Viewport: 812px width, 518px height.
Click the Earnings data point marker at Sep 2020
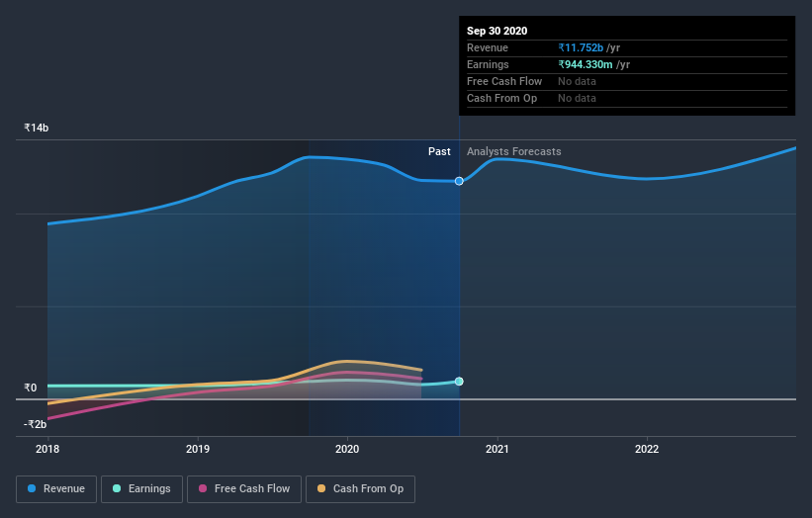pos(459,382)
